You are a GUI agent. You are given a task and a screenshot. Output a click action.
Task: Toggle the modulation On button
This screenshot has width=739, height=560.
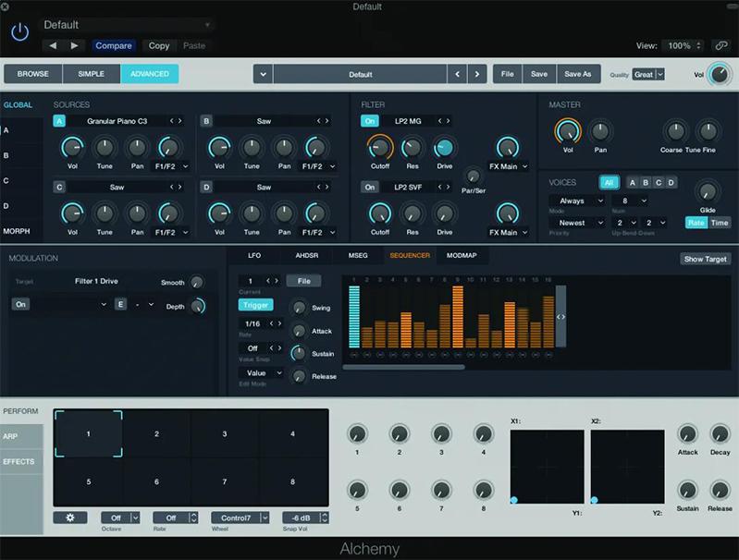pyautogui.click(x=20, y=304)
